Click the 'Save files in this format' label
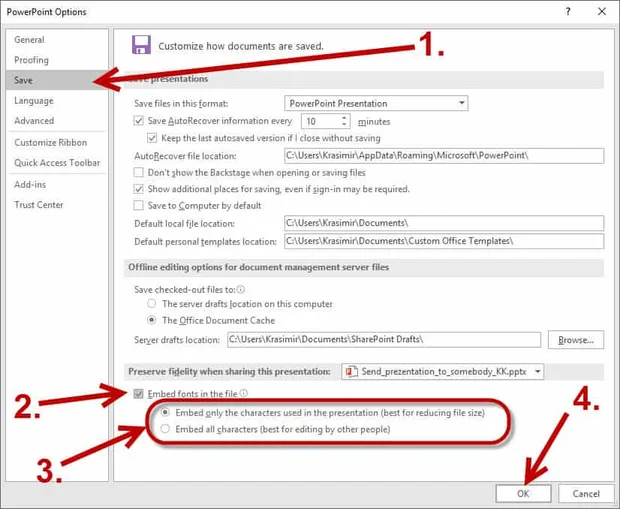This screenshot has width=620, height=509. pos(181,104)
